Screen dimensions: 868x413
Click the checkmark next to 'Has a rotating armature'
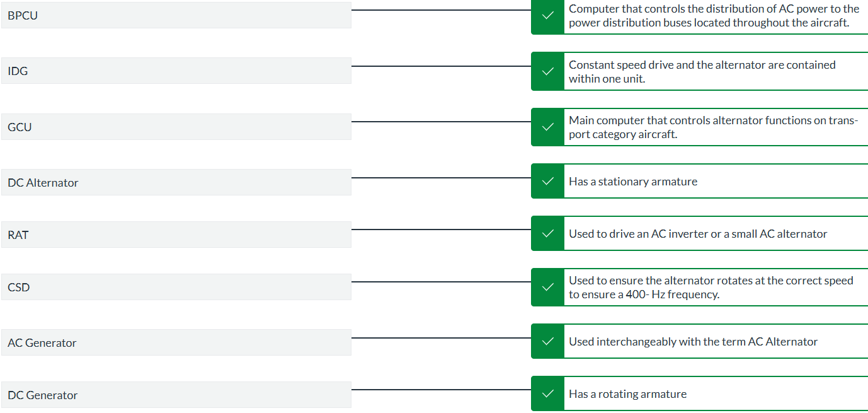[547, 394]
